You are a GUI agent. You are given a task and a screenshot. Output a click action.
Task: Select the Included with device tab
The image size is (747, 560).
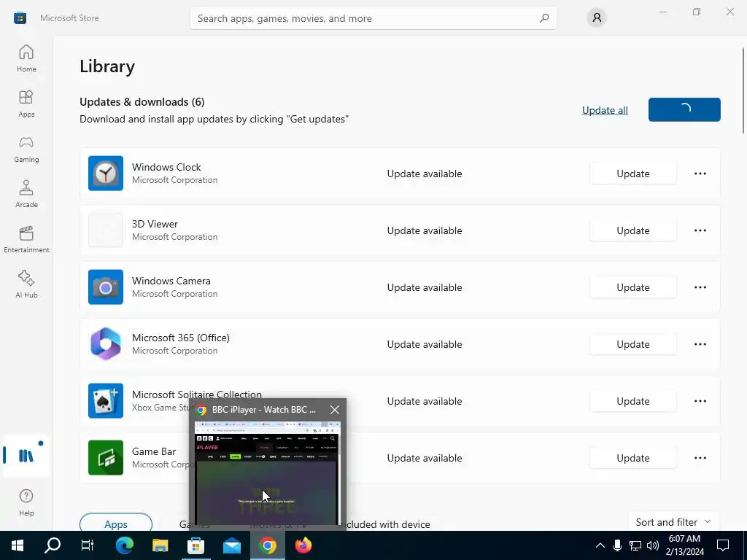click(385, 524)
